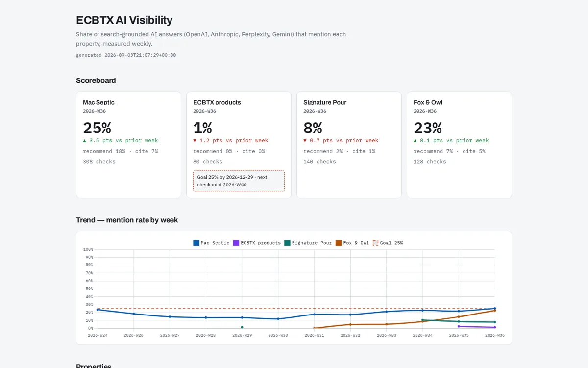The height and width of the screenshot is (368, 588).
Task: Select the Mac Septic card title
Action: coord(98,102)
